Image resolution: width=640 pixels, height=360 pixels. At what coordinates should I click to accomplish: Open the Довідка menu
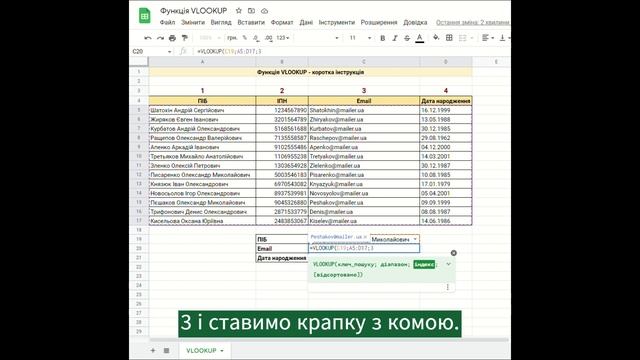click(415, 22)
